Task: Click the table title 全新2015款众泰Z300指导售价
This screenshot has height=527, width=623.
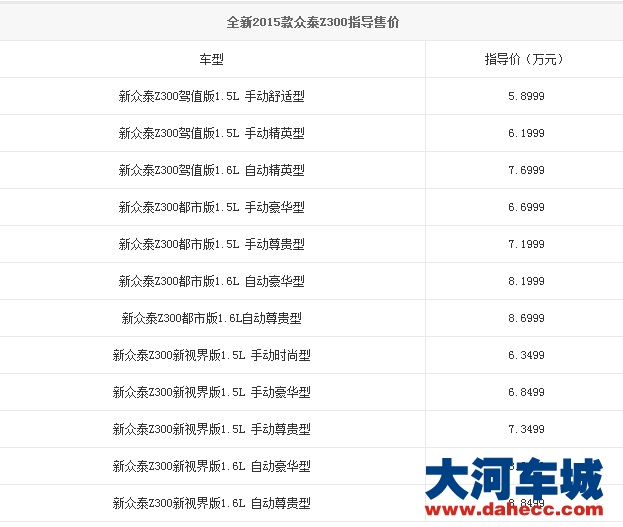Action: (313, 22)
